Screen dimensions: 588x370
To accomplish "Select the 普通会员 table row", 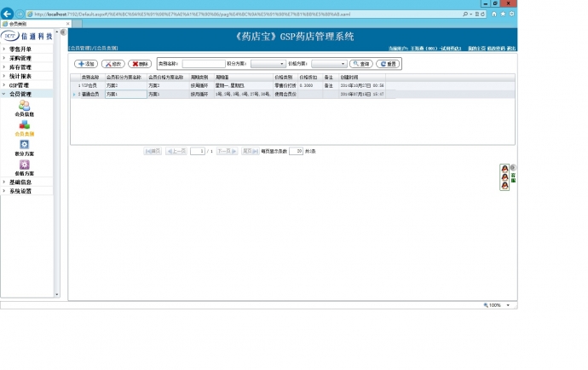I will tap(292, 94).
